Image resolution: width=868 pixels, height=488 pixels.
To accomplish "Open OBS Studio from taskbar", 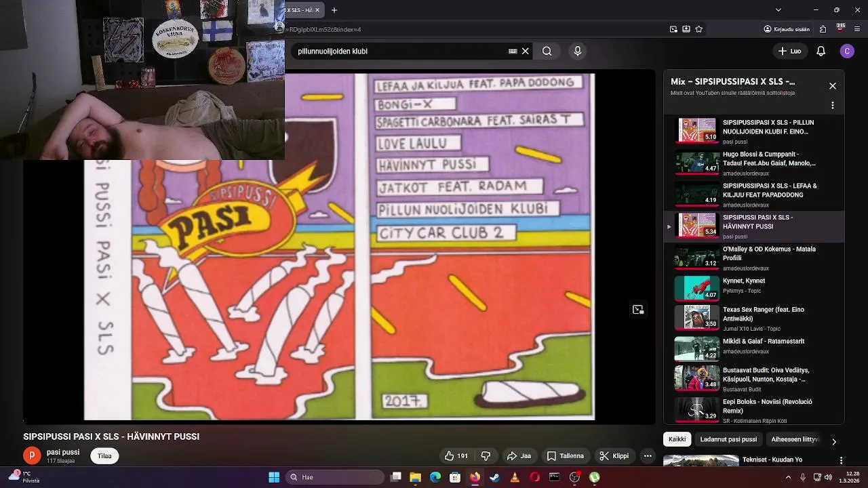I will pos(575,477).
